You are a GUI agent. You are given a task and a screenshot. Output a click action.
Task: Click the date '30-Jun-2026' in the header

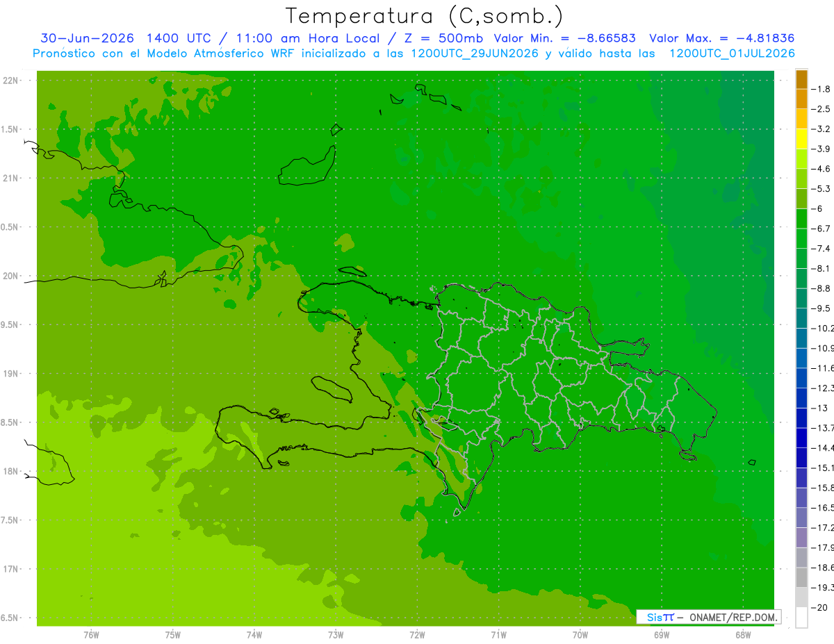pos(86,38)
